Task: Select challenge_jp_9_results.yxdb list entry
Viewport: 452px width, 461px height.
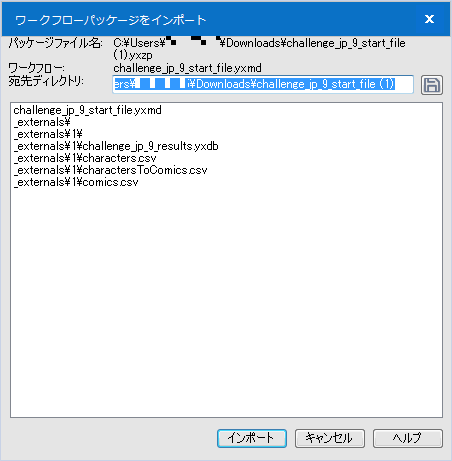Action: [116, 146]
